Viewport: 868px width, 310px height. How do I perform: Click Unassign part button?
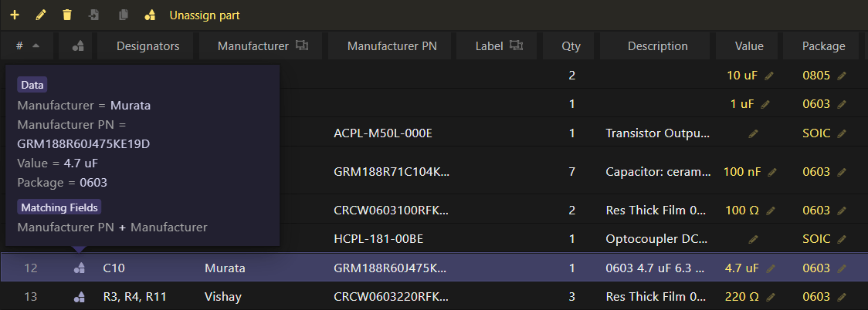point(205,15)
